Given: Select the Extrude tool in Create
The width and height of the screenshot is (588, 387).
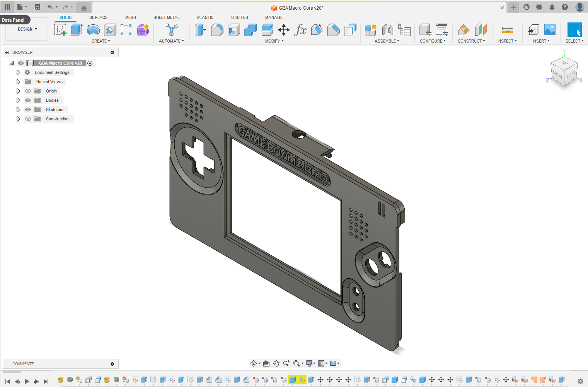Looking at the screenshot, I should coord(77,30).
